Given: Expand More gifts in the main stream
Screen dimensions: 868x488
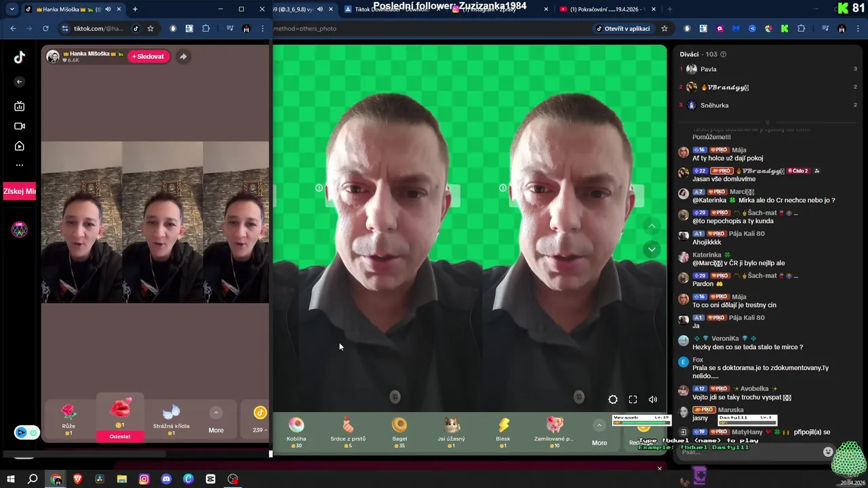Looking at the screenshot, I should click(599, 434).
